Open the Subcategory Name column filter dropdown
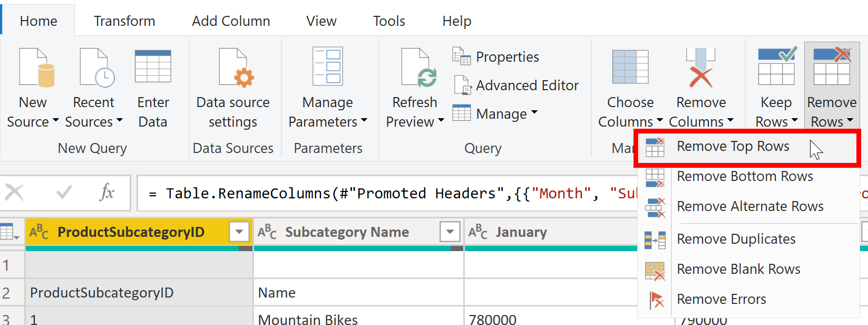868x325 pixels. pos(450,232)
